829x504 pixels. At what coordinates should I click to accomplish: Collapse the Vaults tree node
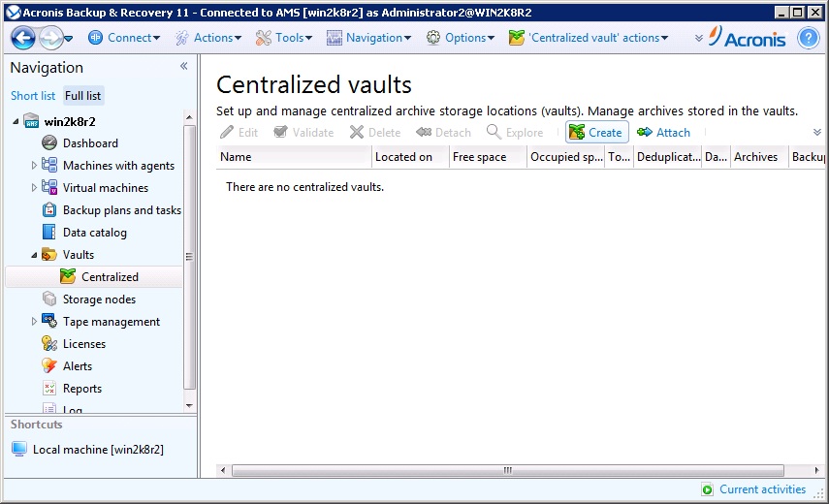tap(34, 255)
